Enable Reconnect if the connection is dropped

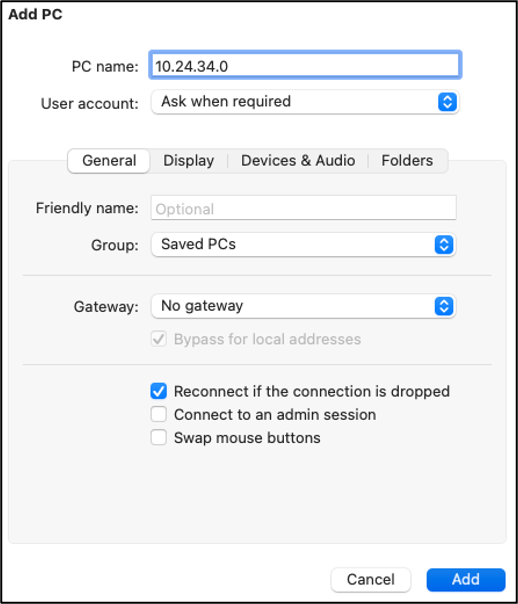pyautogui.click(x=159, y=391)
